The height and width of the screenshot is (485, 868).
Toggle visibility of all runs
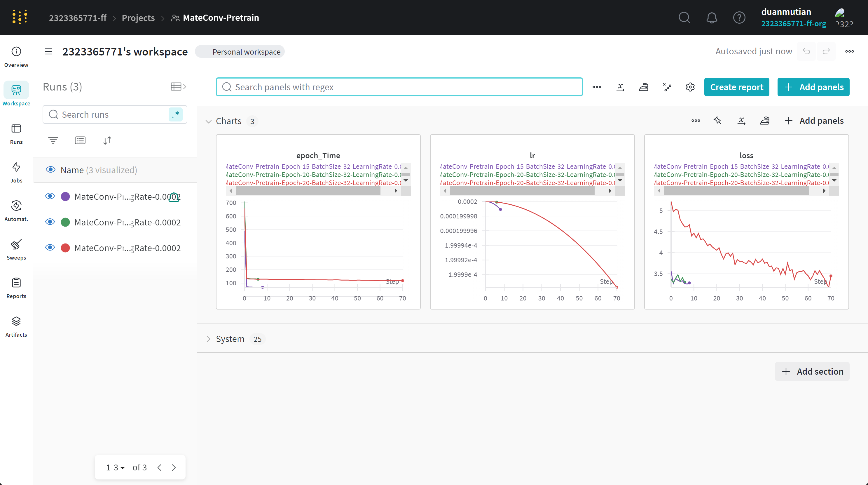[x=50, y=170]
